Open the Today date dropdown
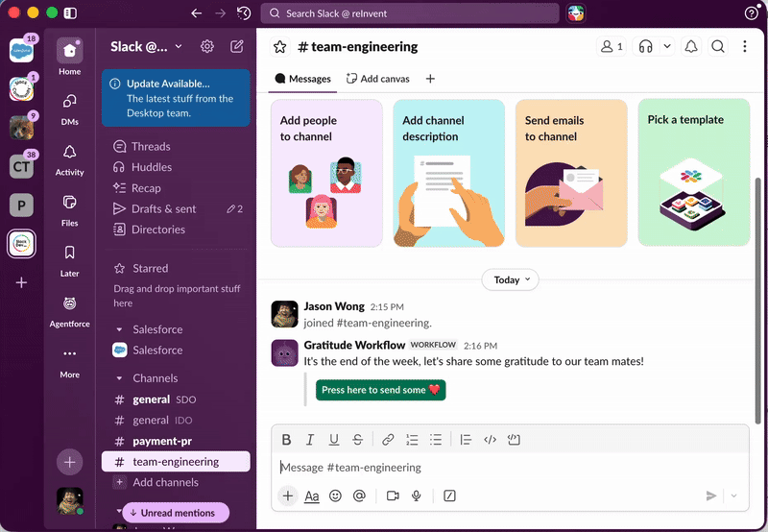Image resolution: width=768 pixels, height=532 pixels. [511, 280]
